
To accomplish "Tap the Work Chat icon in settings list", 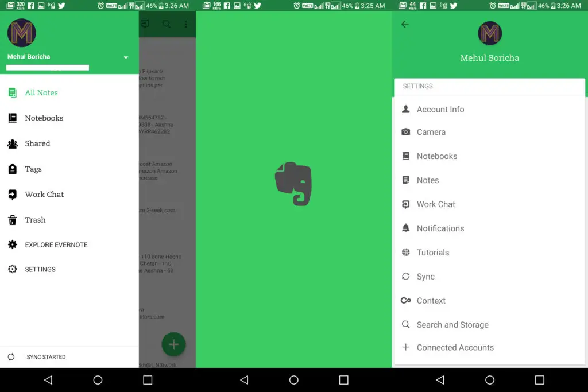I will point(406,204).
